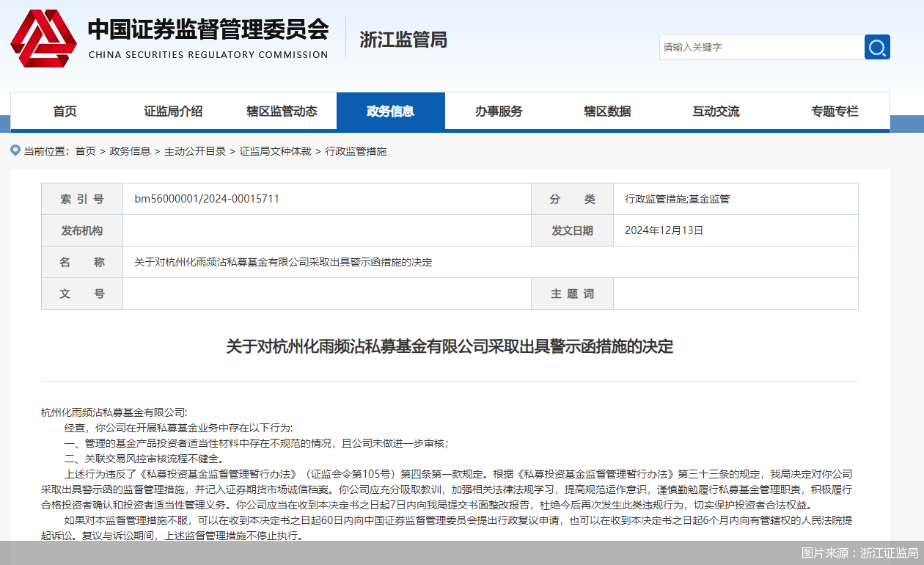Viewport: 924px width, 565px height.
Task: Click the 浙江监管局 header text
Action: [403, 39]
